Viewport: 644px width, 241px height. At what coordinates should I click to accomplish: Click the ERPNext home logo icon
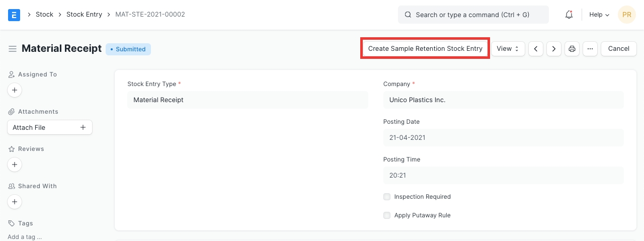point(14,15)
